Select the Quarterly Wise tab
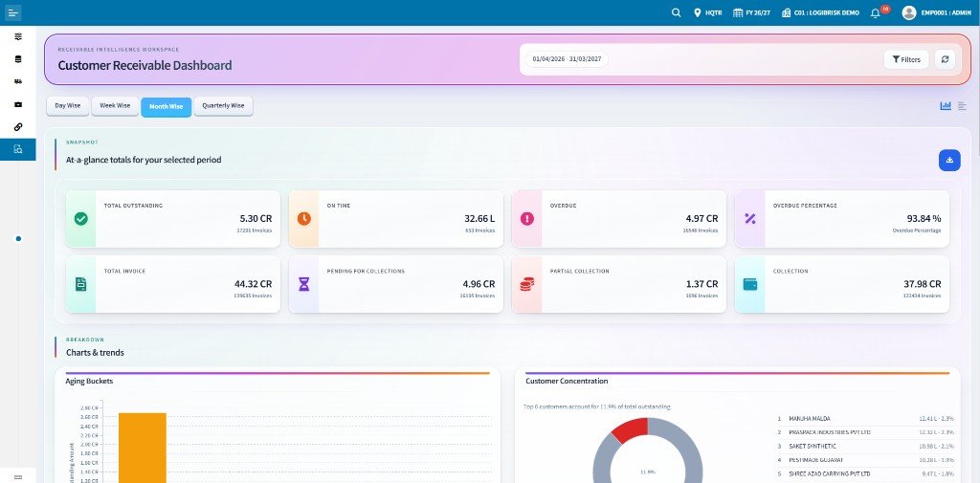980x483 pixels. click(223, 106)
